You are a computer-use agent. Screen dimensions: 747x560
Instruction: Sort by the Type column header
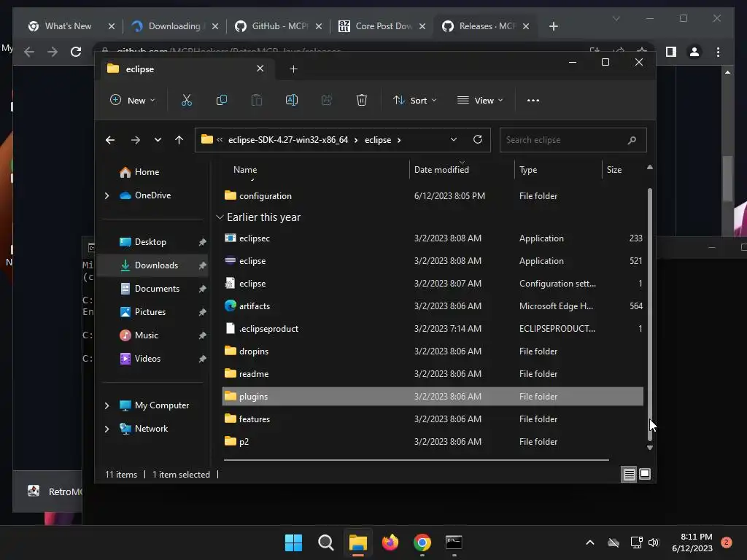click(x=528, y=169)
